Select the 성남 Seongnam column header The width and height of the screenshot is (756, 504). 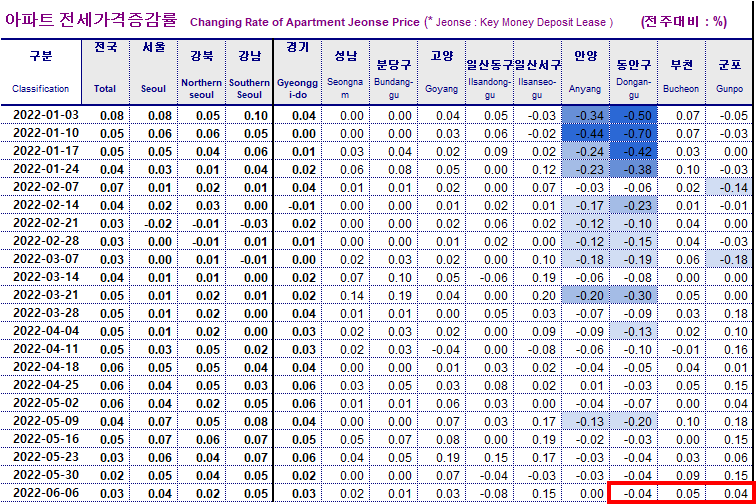[345, 72]
